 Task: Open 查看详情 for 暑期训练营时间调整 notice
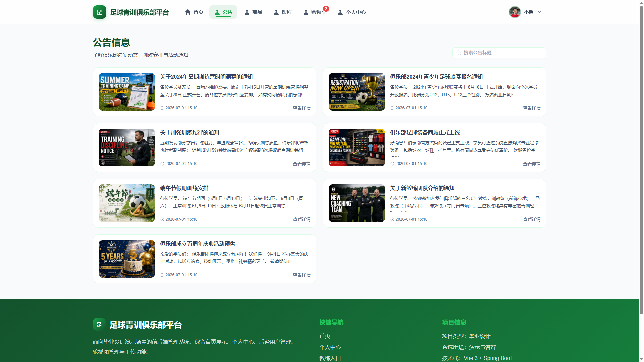click(302, 108)
